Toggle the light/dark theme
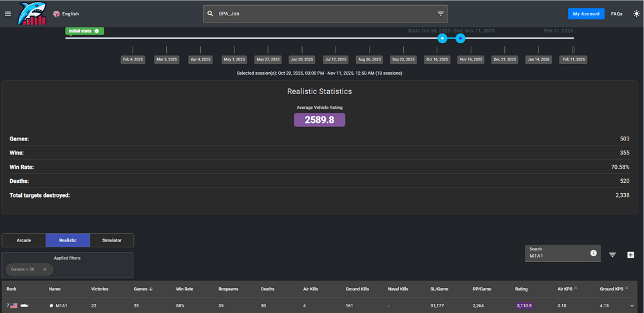 [x=636, y=14]
